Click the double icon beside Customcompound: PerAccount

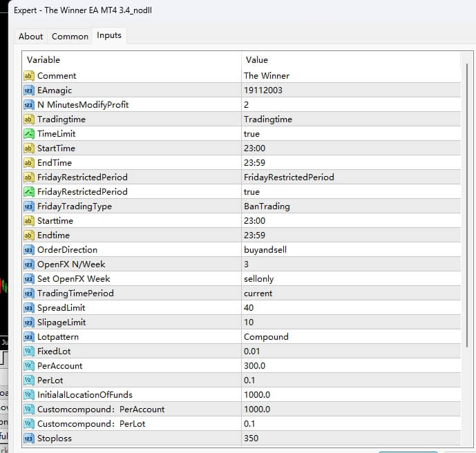coord(29,409)
